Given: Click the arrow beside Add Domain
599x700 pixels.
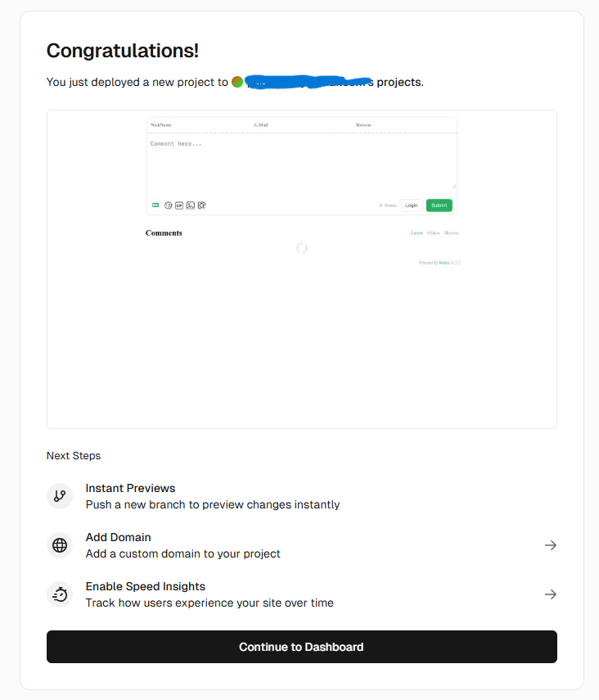Looking at the screenshot, I should point(551,545).
